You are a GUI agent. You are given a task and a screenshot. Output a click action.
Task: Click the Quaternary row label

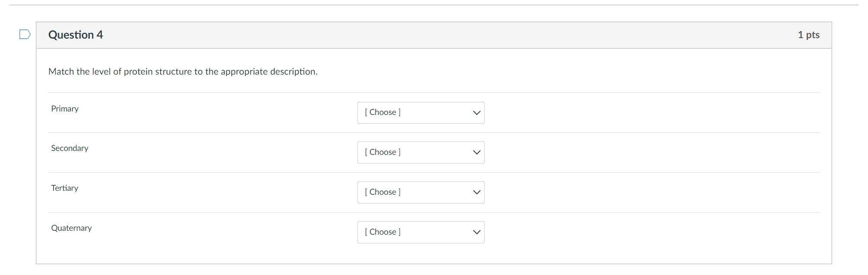pos(71,228)
